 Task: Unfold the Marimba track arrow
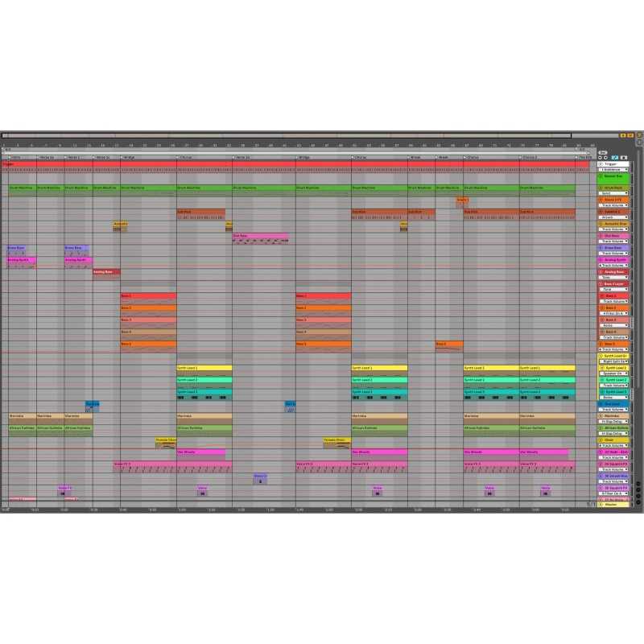(601, 416)
